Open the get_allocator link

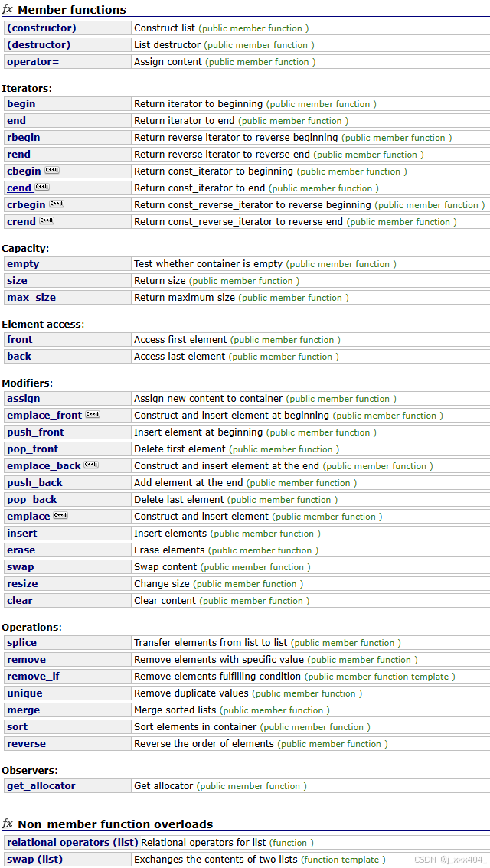point(41,786)
